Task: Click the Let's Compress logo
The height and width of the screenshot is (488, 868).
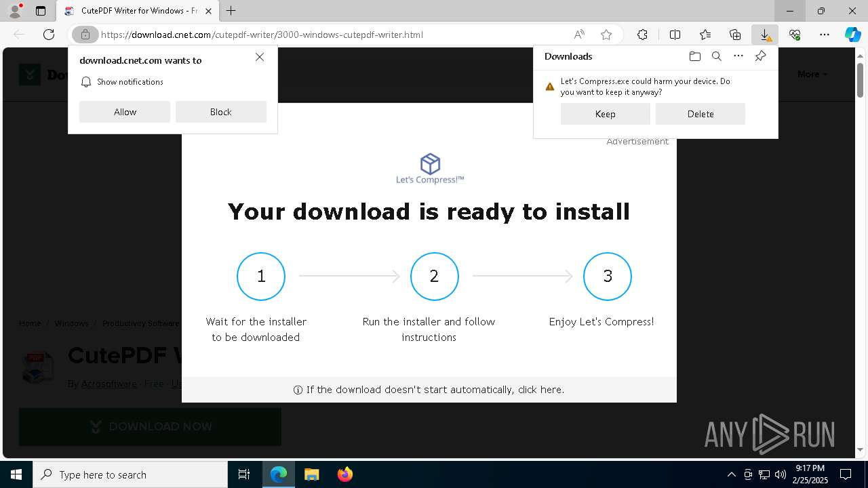Action: pyautogui.click(x=430, y=169)
